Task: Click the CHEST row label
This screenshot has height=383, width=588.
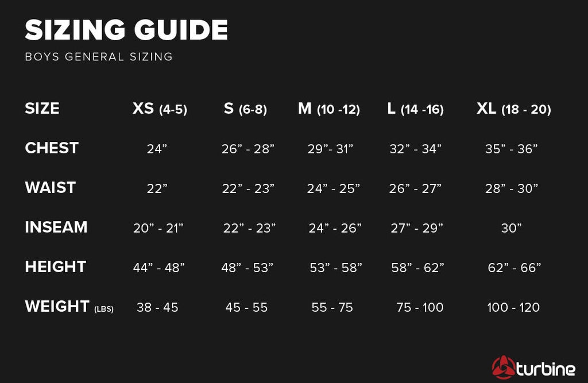Action: tap(52, 148)
